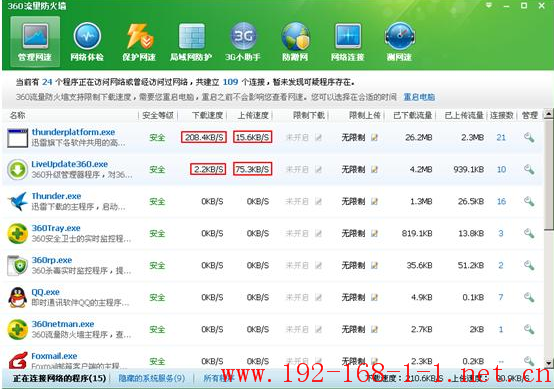Click the Foxmail.exe program name
This screenshot has width=554, height=389.
[54, 356]
